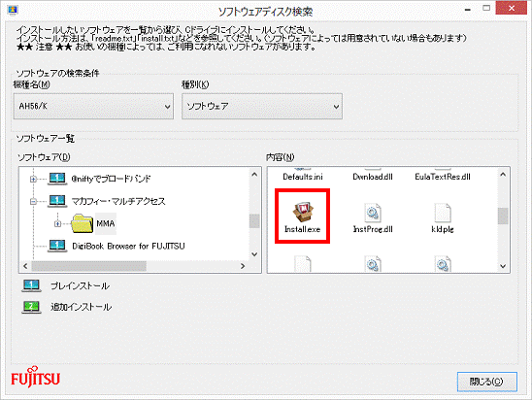Image resolution: width=532 pixels, height=400 pixels.
Task: Select the InstProg.dll file icon
Action: 373,213
